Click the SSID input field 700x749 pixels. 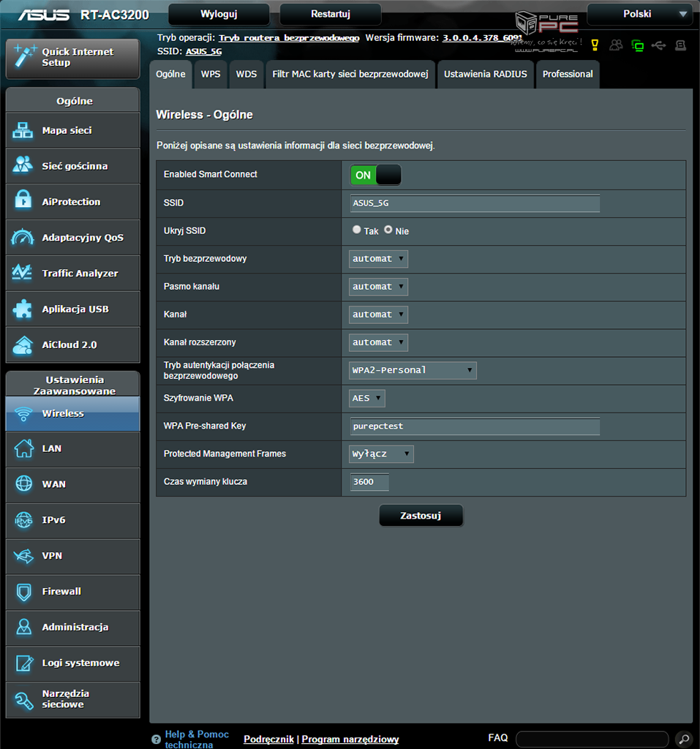[475, 203]
